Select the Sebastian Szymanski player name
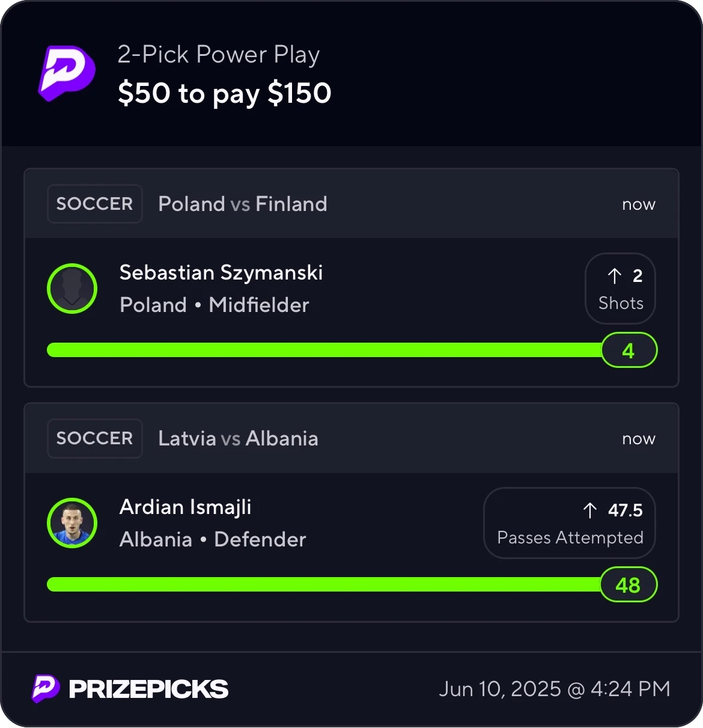 (221, 273)
